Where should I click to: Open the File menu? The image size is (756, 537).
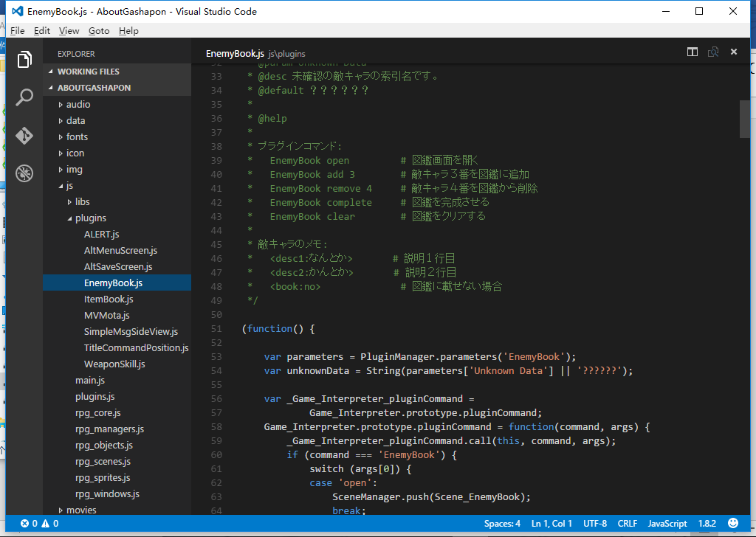pyautogui.click(x=18, y=31)
